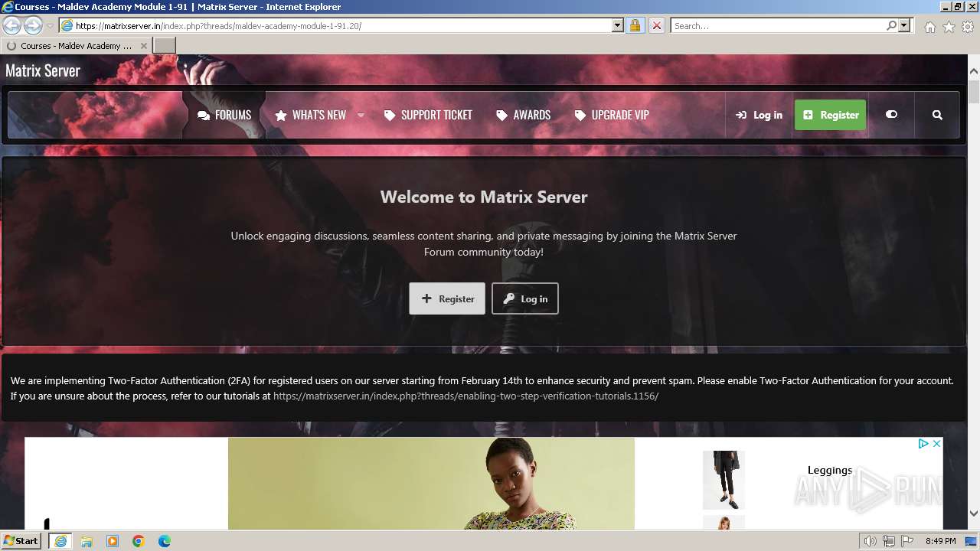
Task: Open the two-step verification tutorials link
Action: 465,396
